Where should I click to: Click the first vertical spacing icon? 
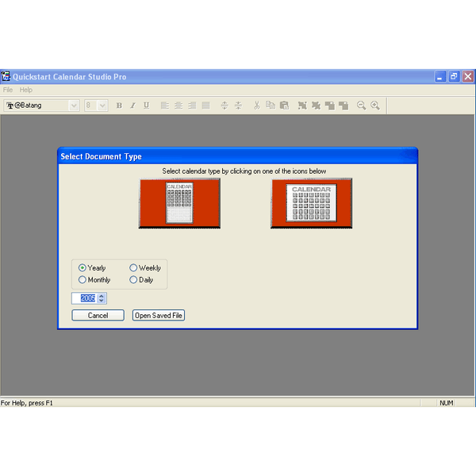pyautogui.click(x=225, y=106)
